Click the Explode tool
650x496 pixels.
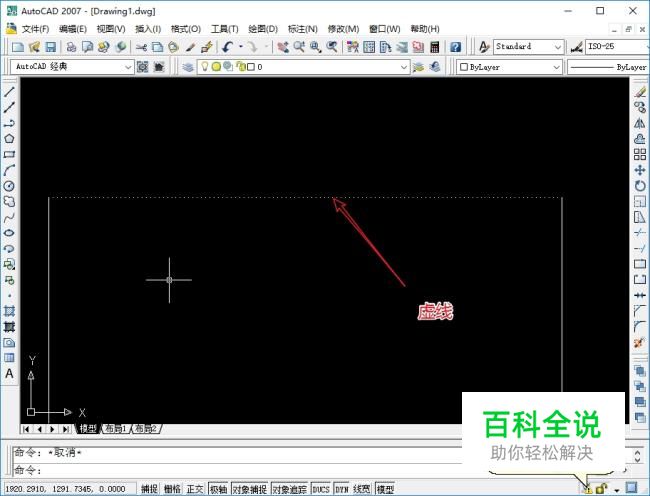coord(640,343)
